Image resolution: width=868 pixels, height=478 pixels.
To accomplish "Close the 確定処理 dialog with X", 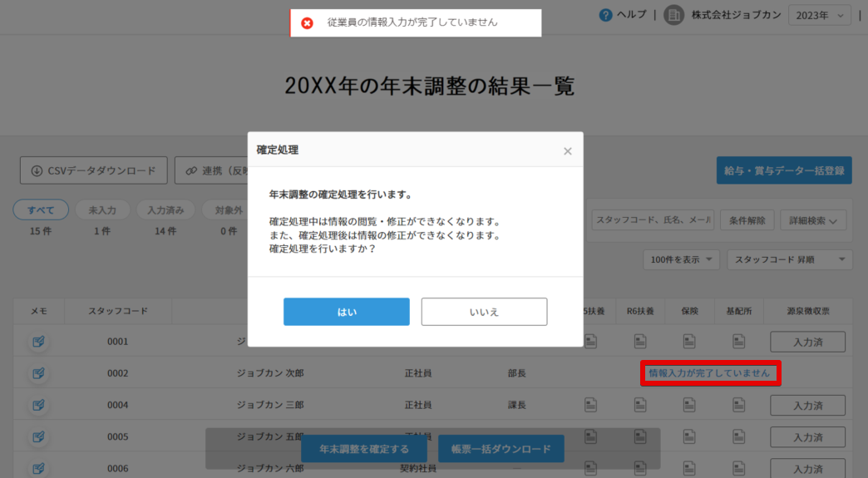I will click(x=567, y=150).
